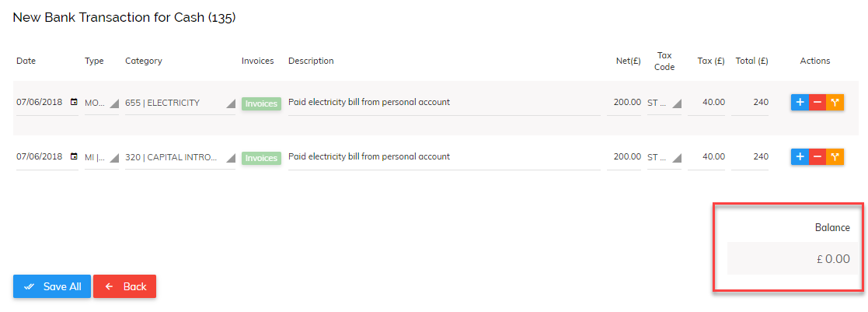This screenshot has height=312, width=868.
Task: Click the orange split icon in second row
Action: tap(835, 157)
